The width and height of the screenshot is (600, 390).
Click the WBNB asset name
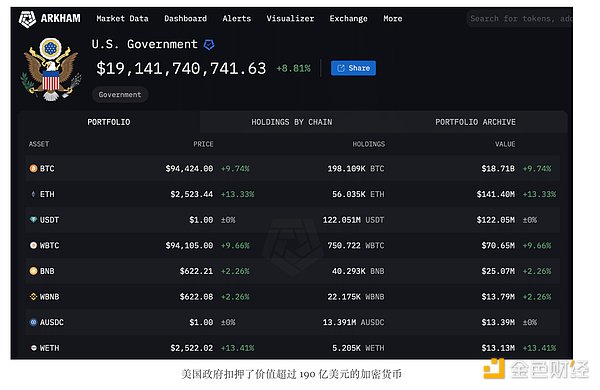tap(49, 297)
